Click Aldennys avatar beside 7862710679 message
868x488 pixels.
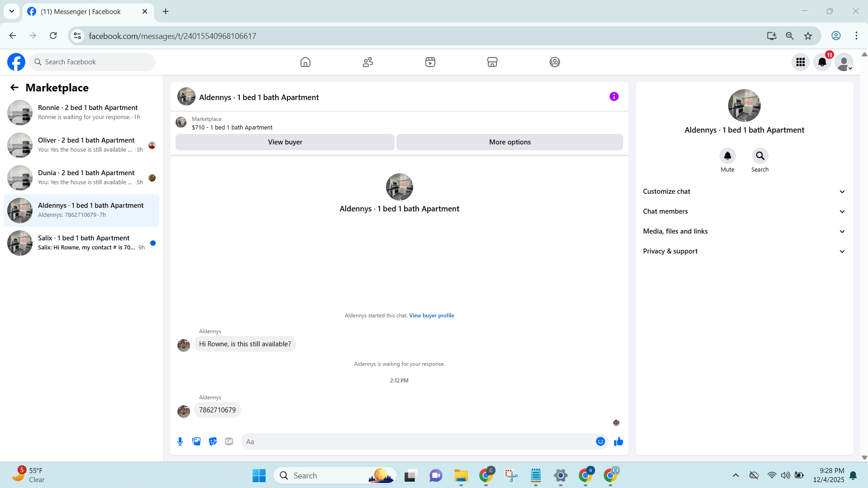[184, 411]
